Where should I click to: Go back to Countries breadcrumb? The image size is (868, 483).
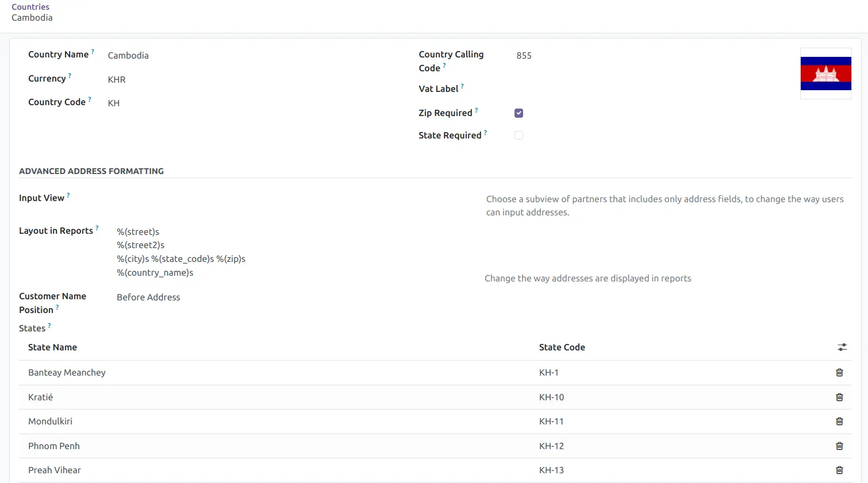(x=30, y=7)
